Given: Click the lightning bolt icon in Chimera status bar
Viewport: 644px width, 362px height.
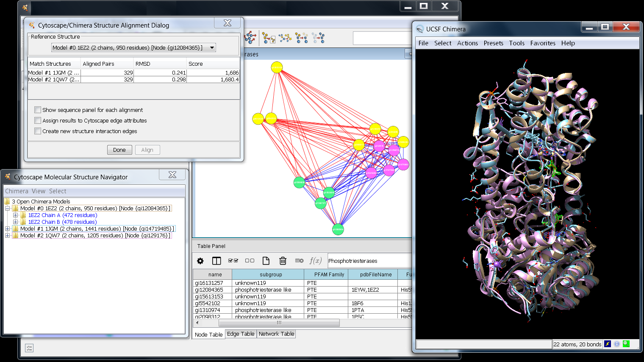Looking at the screenshot, I should (608, 344).
